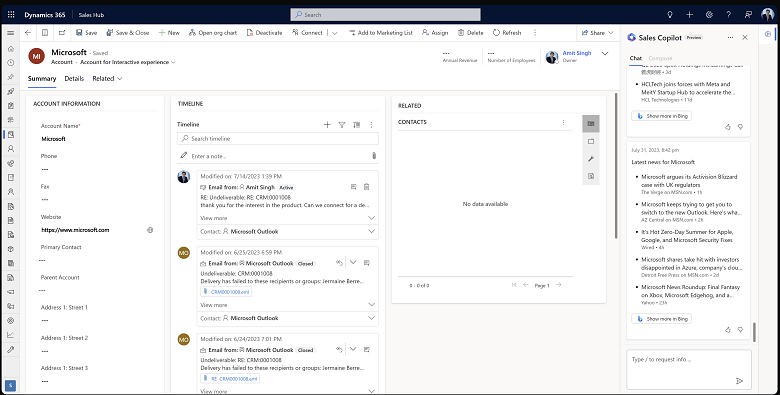Click the wrench icon in related sidebar
The height and width of the screenshot is (395, 780).
(x=590, y=159)
